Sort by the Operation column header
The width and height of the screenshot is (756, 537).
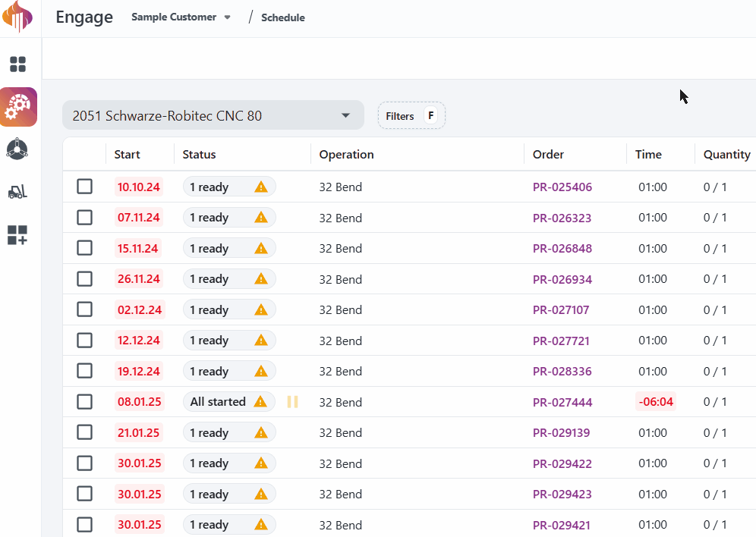click(346, 155)
